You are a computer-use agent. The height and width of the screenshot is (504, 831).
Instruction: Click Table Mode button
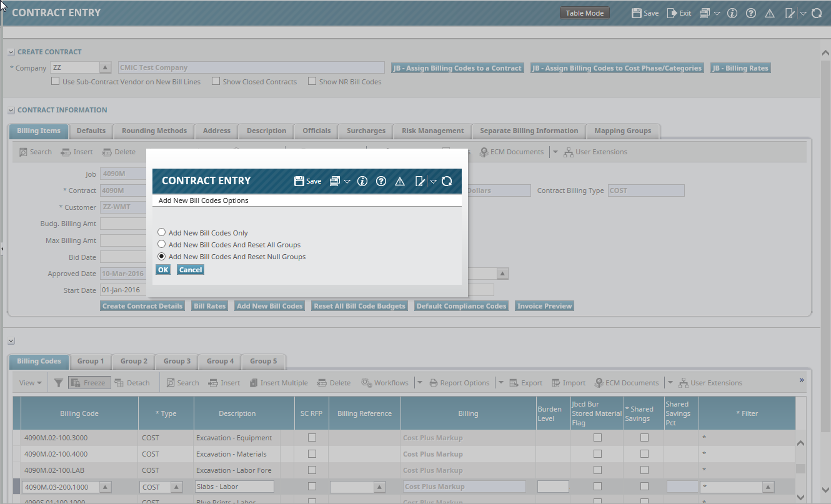(585, 13)
